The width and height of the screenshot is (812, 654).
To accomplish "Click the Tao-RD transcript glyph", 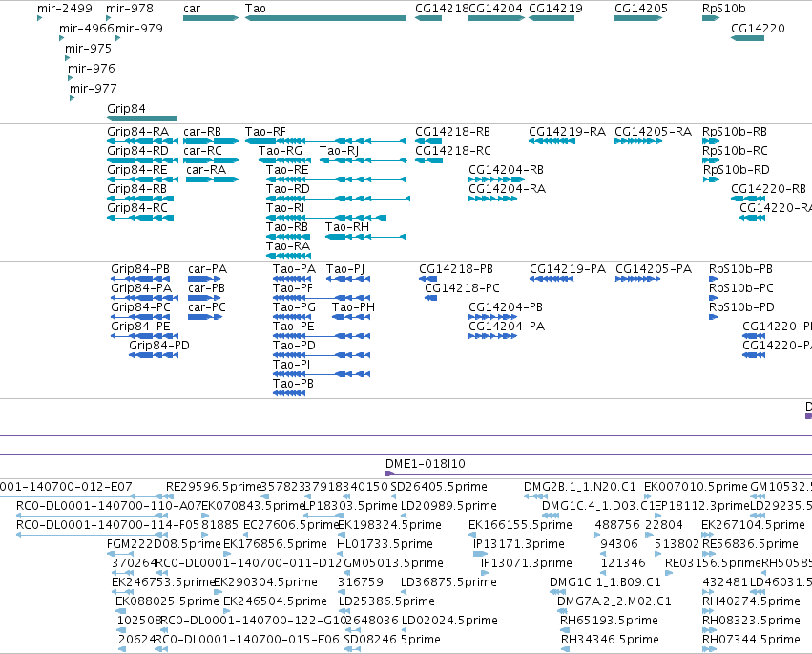I will pyautogui.click(x=338, y=199).
